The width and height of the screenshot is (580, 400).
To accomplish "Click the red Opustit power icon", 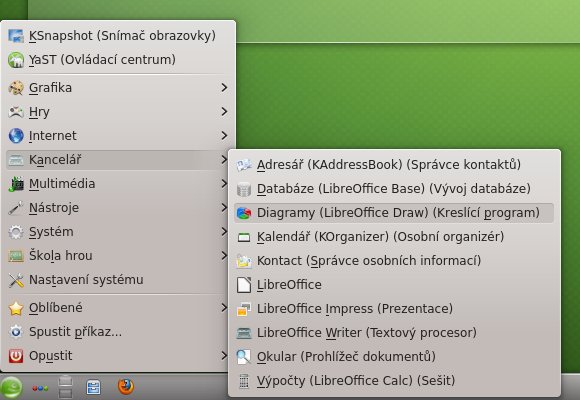I will (16, 356).
